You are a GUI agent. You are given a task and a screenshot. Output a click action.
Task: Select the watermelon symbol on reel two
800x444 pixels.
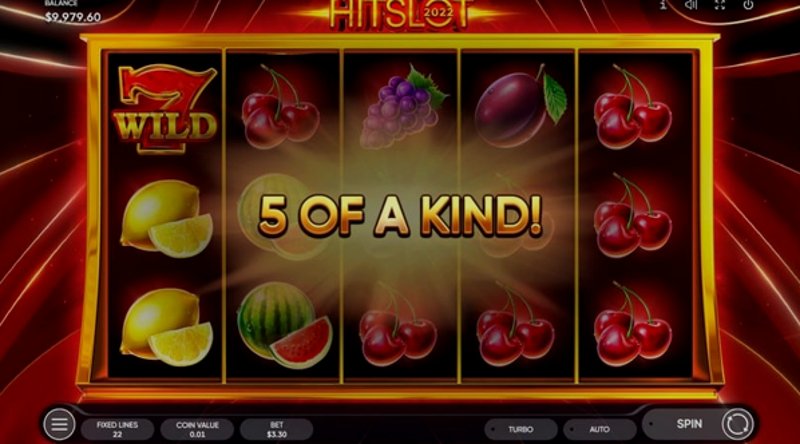pos(285,325)
